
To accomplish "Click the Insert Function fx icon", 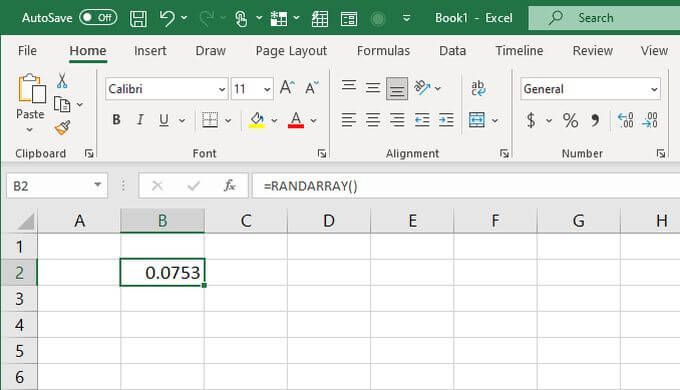I will click(229, 186).
